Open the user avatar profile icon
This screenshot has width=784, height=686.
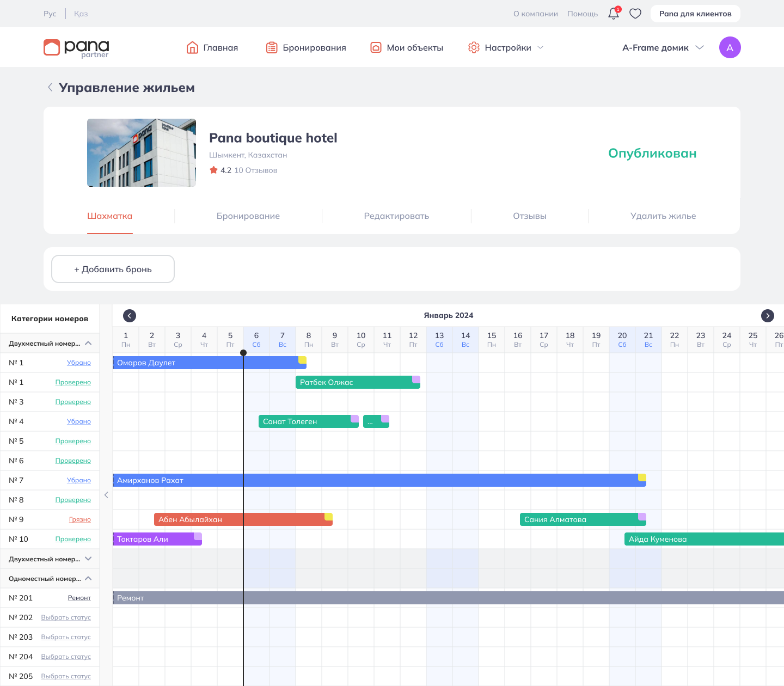point(730,47)
